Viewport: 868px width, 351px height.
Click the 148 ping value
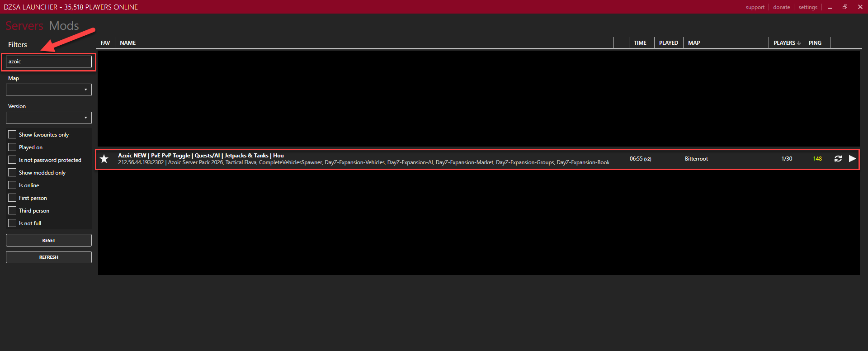pos(817,159)
